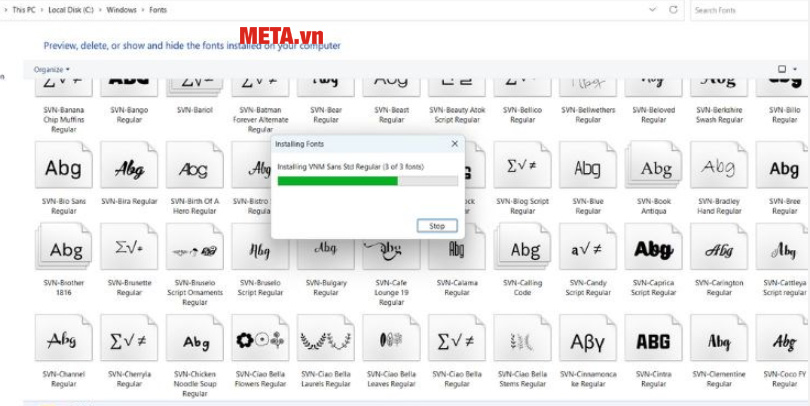Select the SVN-Book Antiqua font icon
The height and width of the screenshot is (406, 810).
tap(653, 165)
